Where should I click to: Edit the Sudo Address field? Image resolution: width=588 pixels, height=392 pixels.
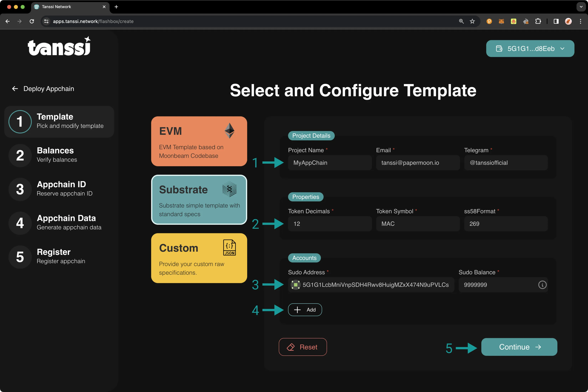coord(371,285)
